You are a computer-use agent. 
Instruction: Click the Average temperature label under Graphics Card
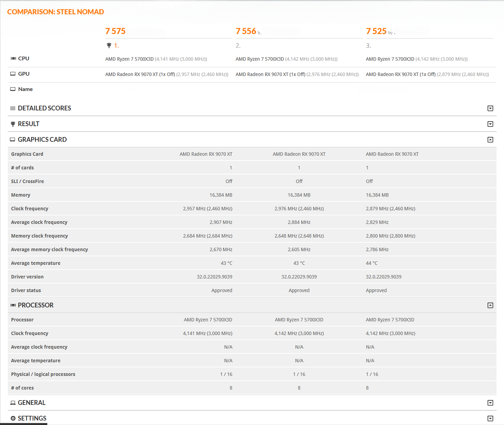[36, 263]
